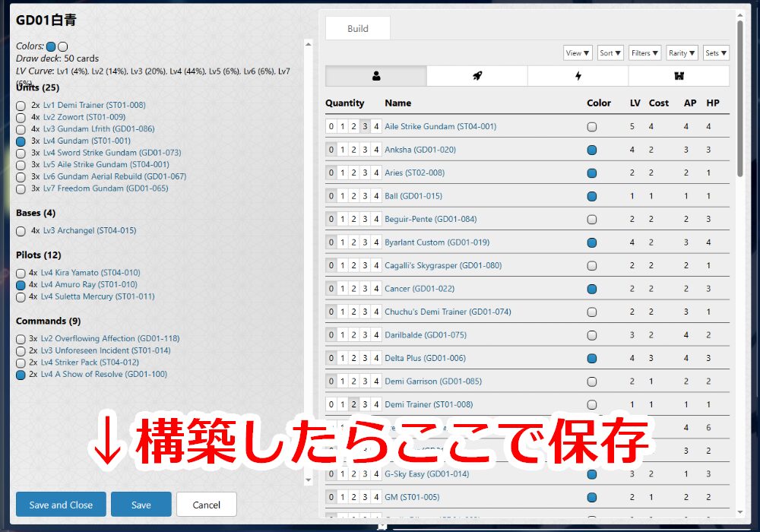760x532 pixels.
Task: Click white color icon in Demi Garrison row
Action: pyautogui.click(x=592, y=382)
